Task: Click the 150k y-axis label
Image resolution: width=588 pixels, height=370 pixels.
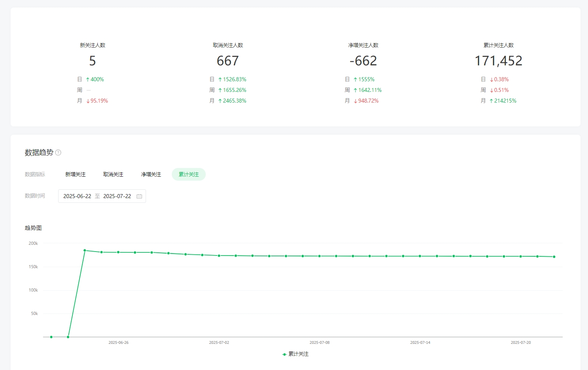Action: pyautogui.click(x=33, y=267)
